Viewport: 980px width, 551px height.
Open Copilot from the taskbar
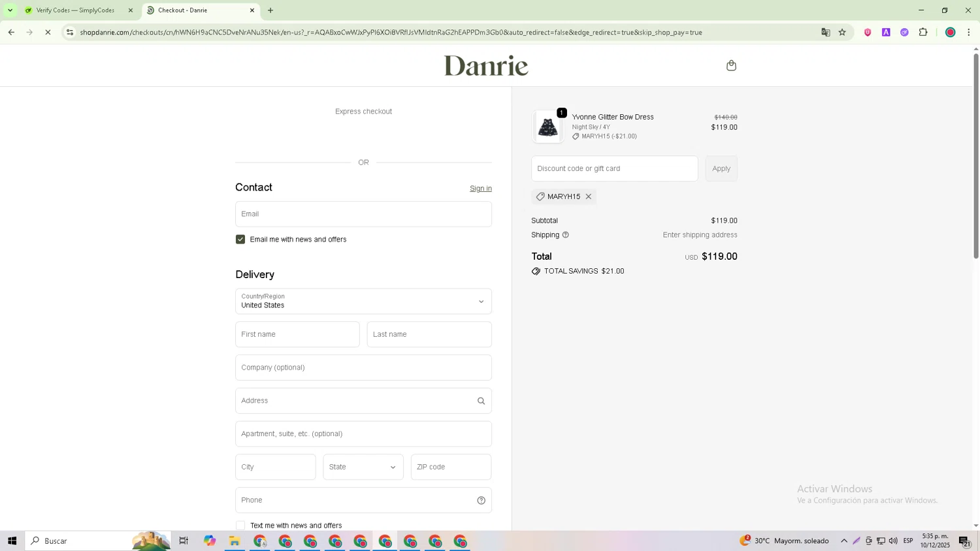coord(209,541)
